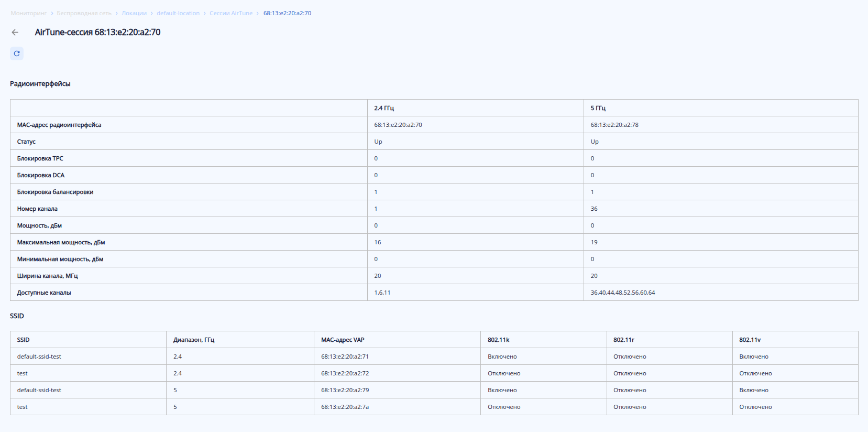Click the Радиоинтерфейсы section heading

tap(40, 84)
